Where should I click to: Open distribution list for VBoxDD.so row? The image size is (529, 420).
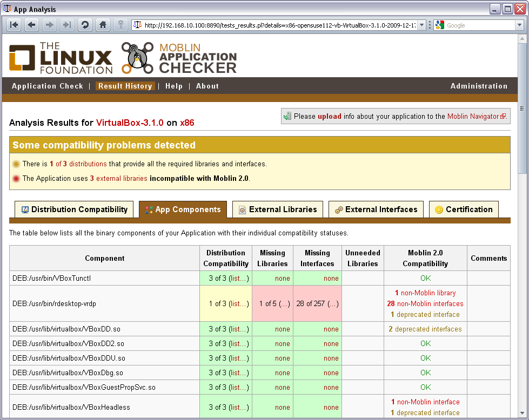click(x=239, y=329)
